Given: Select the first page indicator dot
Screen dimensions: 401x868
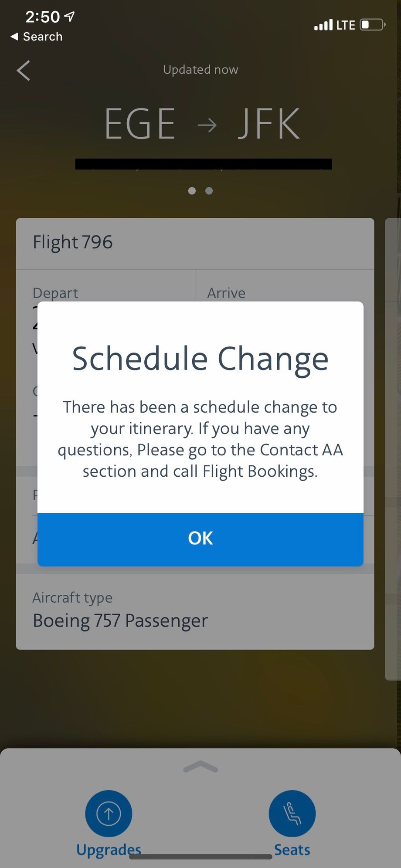Looking at the screenshot, I should coord(192,191).
